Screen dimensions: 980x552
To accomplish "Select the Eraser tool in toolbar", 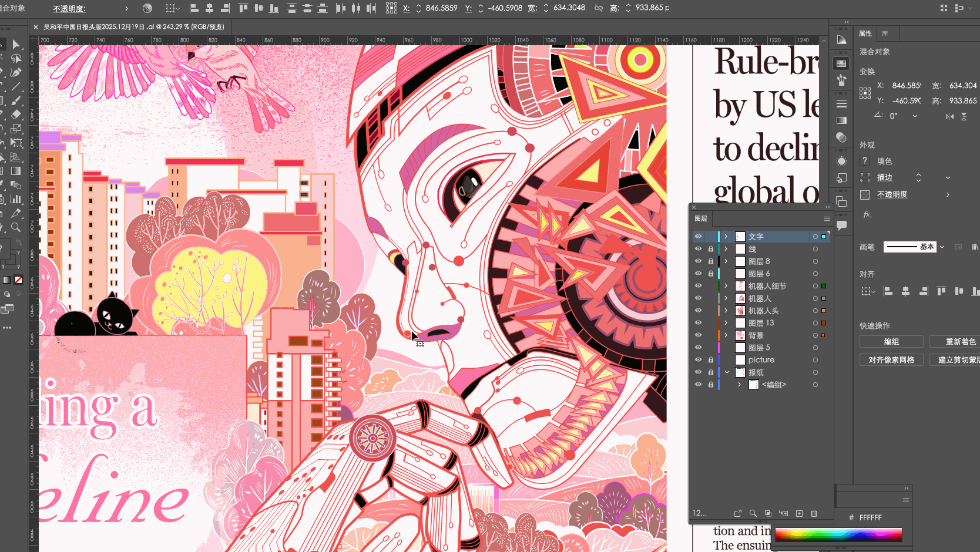I will pos(16,115).
